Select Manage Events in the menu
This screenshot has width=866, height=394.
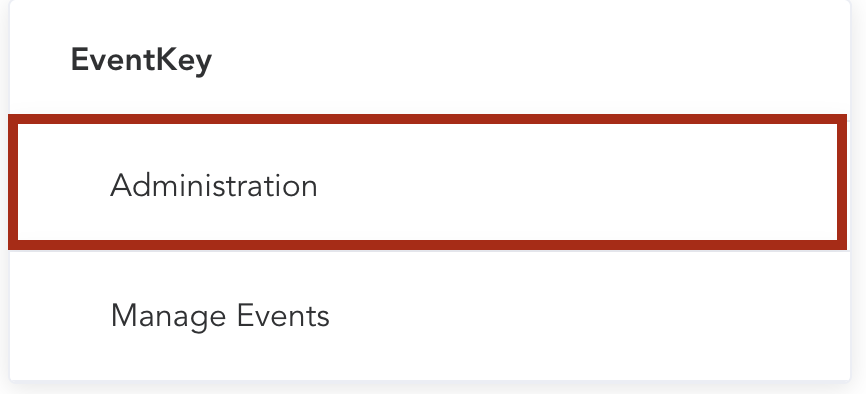pyautogui.click(x=430, y=316)
